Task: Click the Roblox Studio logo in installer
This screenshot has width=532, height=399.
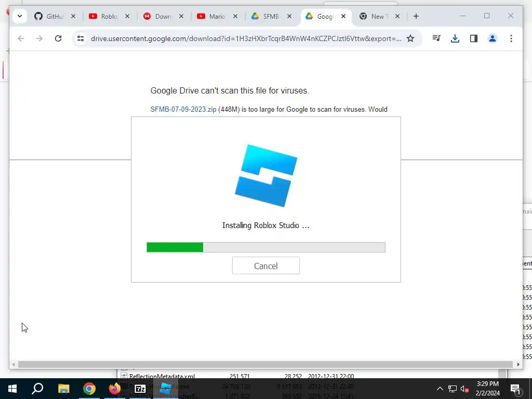Action: point(266,176)
